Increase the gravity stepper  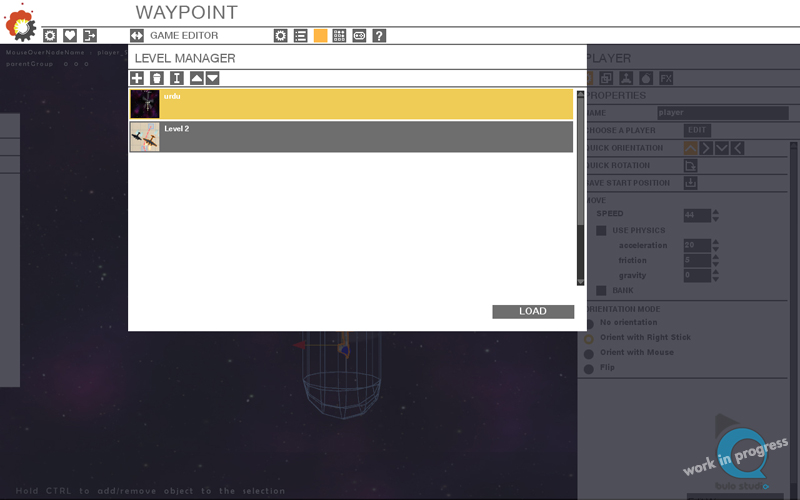(x=715, y=272)
